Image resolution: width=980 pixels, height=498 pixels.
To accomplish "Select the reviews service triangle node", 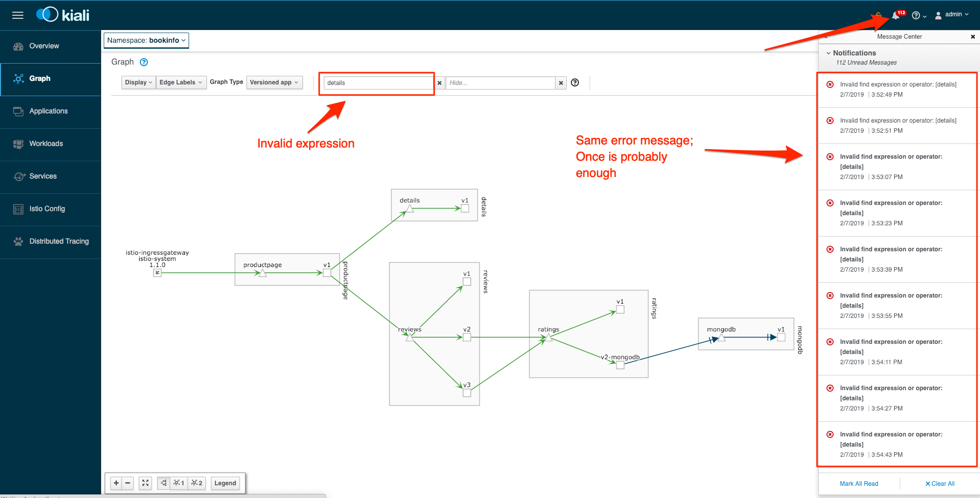I will click(x=410, y=337).
